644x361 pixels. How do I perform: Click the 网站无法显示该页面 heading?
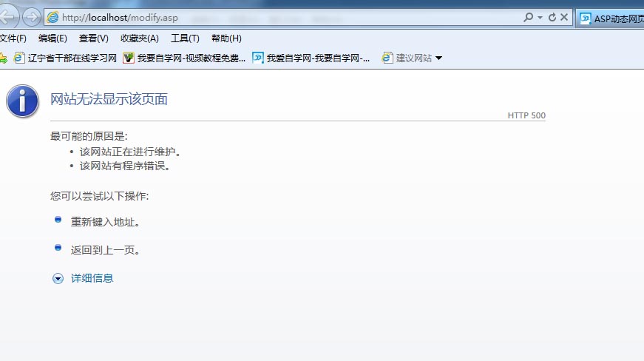pyautogui.click(x=109, y=99)
